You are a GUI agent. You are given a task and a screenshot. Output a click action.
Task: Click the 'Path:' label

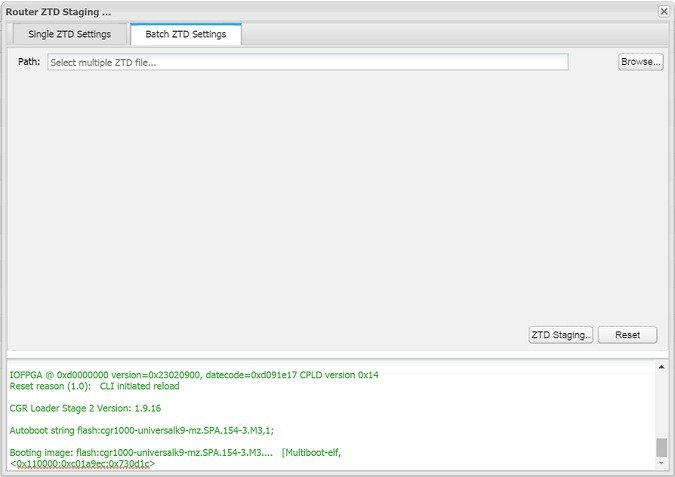tap(29, 62)
